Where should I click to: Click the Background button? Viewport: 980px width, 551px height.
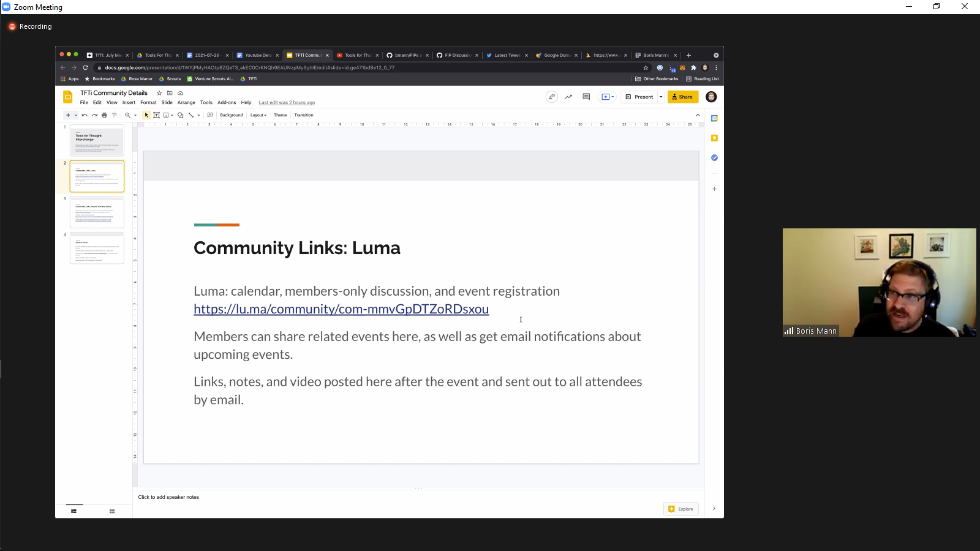(232, 115)
